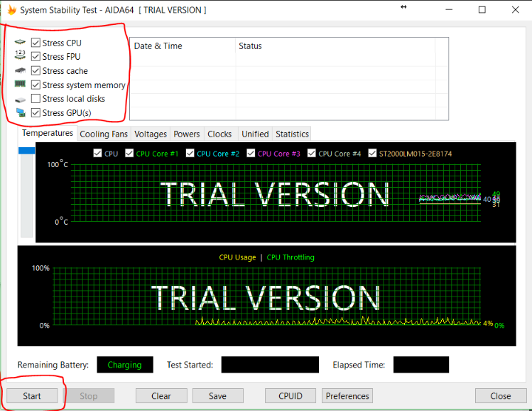Toggle Stress GPU(s) checkbox
532x411 pixels.
36,112
